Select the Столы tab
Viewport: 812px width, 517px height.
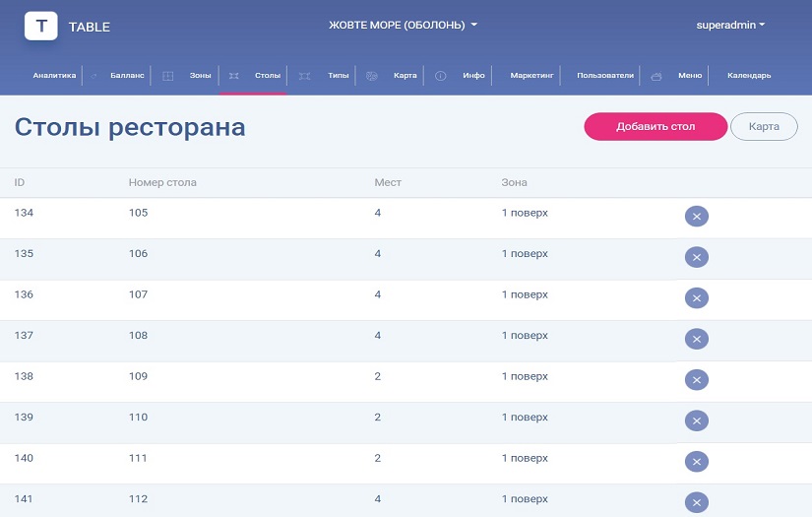tap(267, 76)
